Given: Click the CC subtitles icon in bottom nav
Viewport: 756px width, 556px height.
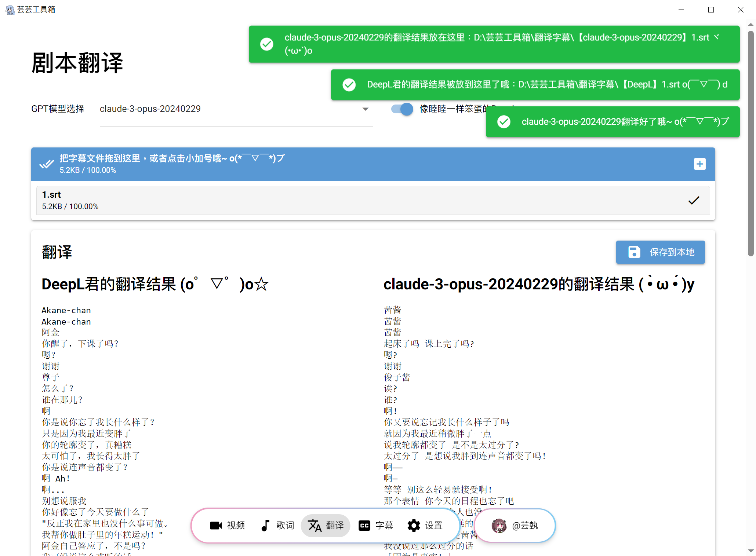Looking at the screenshot, I should point(364,526).
